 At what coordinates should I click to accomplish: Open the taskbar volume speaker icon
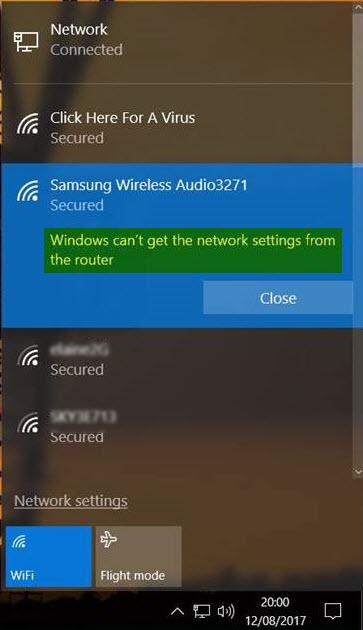coord(226,611)
